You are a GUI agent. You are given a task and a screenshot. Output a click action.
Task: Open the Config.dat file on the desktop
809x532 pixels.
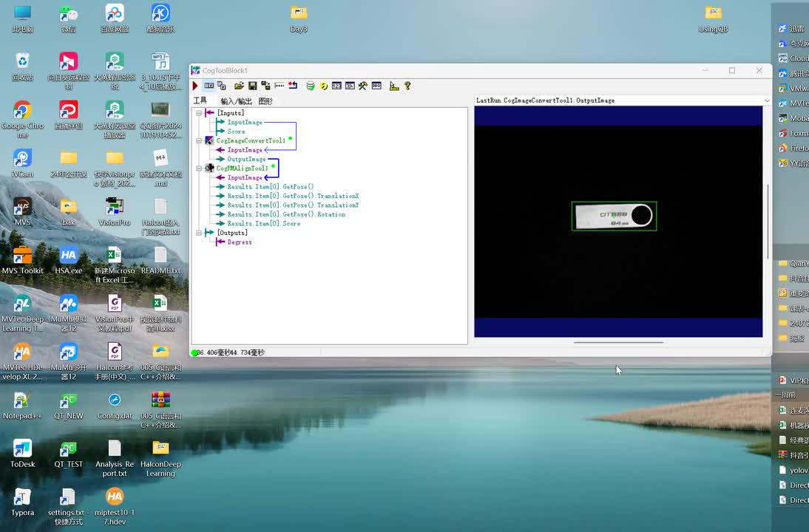coord(115,406)
